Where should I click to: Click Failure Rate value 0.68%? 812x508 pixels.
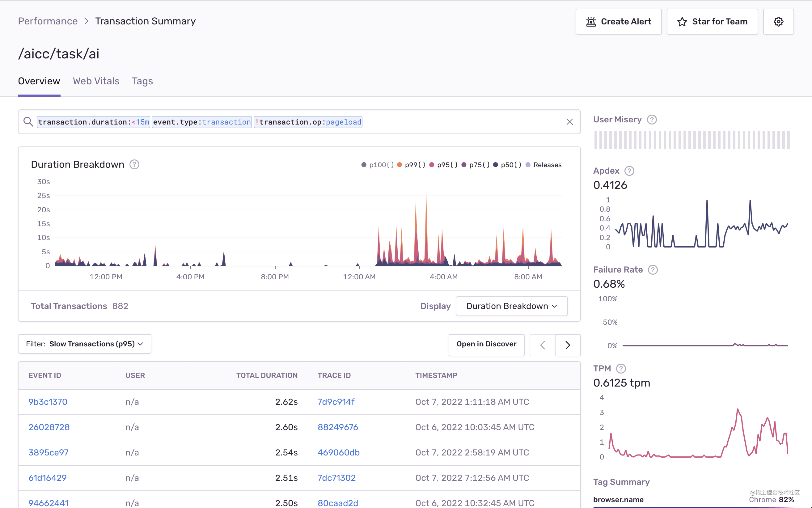(x=609, y=284)
